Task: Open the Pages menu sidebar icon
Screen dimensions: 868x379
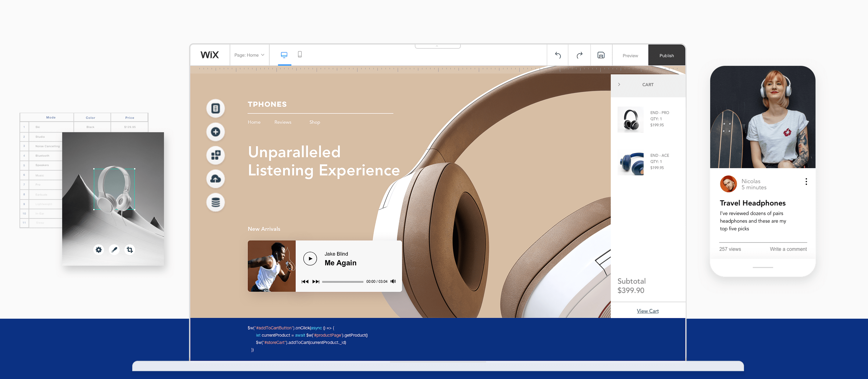Action: 215,108
